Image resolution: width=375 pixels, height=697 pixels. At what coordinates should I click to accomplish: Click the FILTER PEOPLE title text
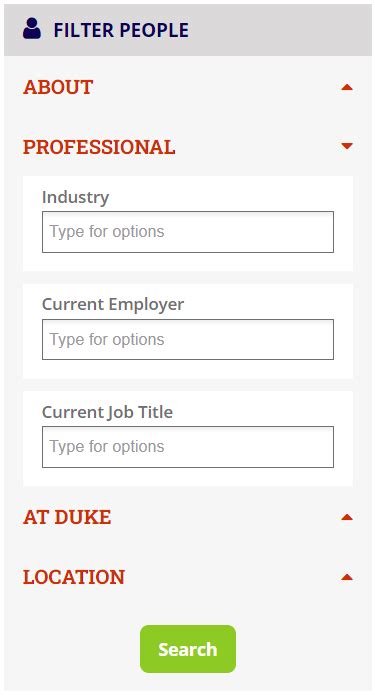pos(121,30)
